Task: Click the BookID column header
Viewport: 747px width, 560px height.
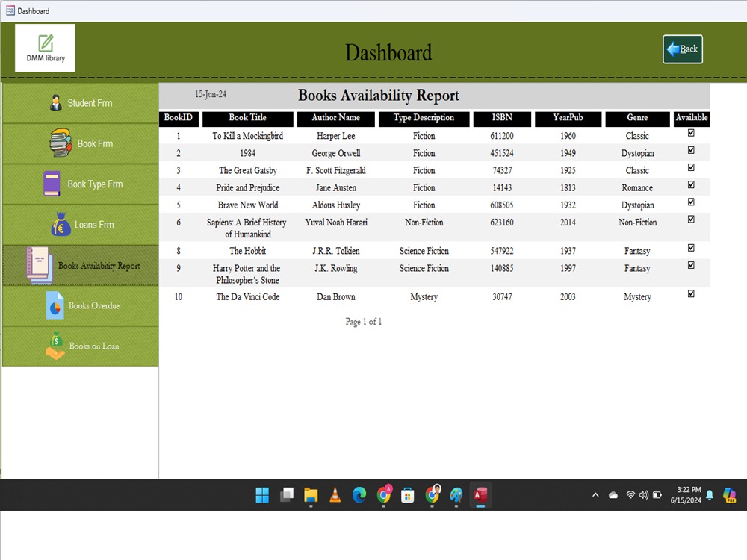Action: coord(179,118)
